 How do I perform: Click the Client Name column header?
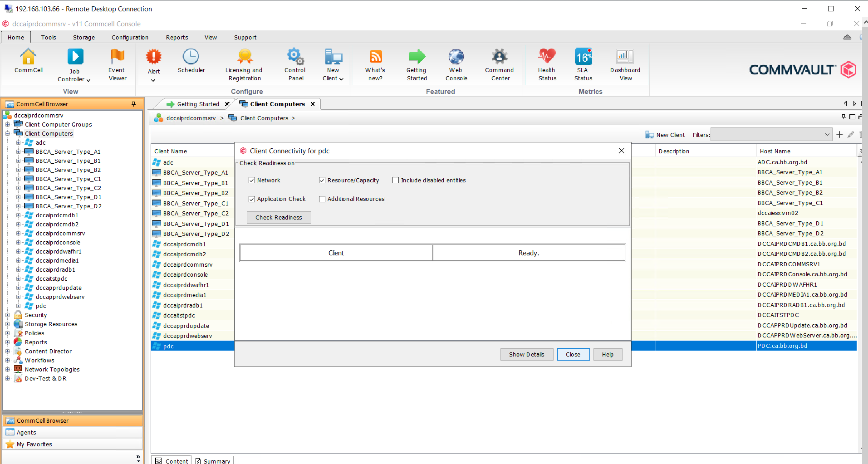pos(192,151)
